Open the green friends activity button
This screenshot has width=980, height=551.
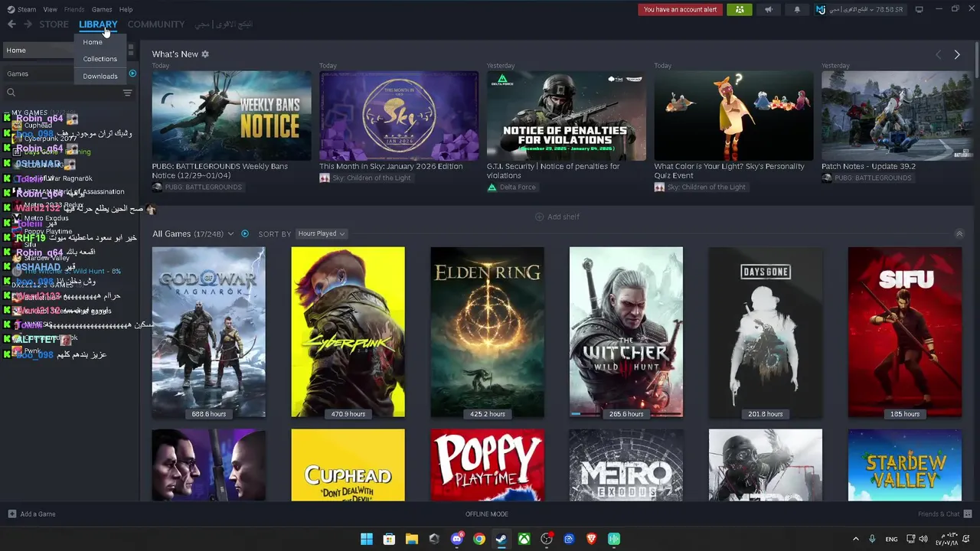pyautogui.click(x=739, y=10)
